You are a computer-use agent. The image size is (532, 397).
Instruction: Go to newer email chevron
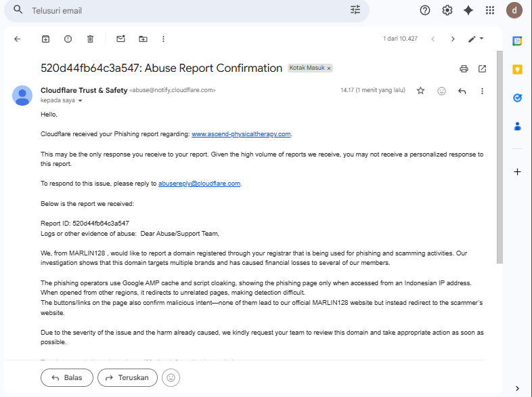[x=433, y=39]
